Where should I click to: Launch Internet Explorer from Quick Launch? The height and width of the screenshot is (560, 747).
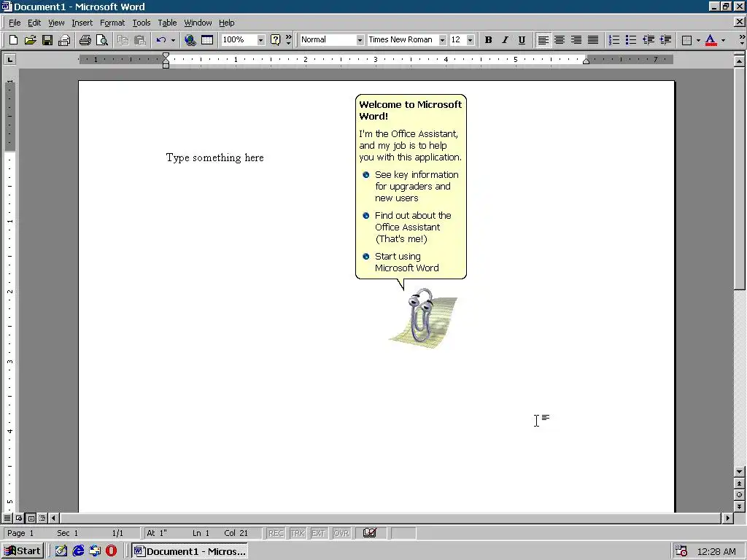[x=78, y=551]
